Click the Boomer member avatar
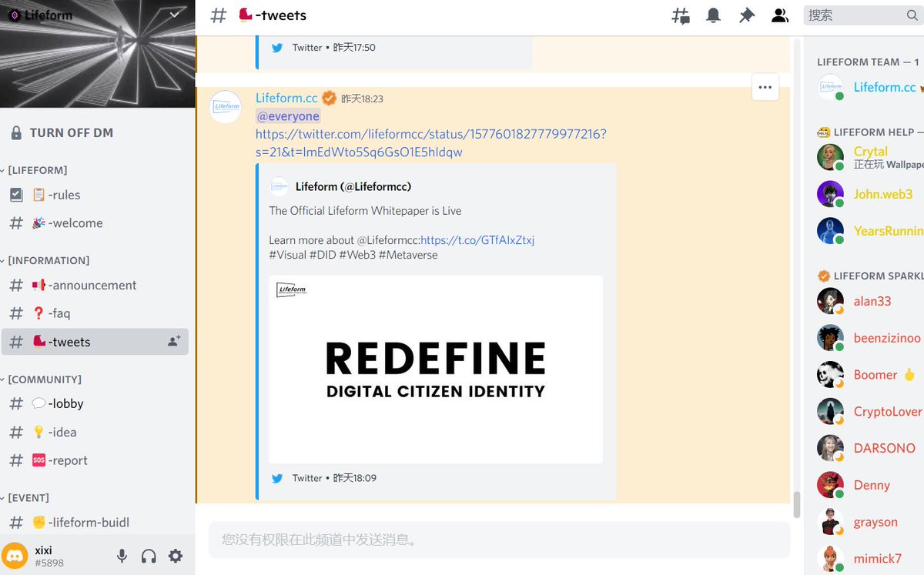 tap(830, 375)
